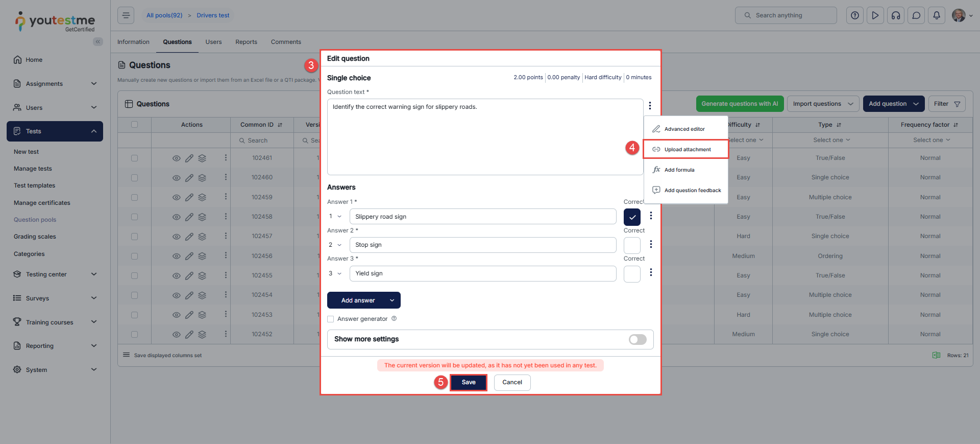Preview question 102460 with eye icon
Screen dimensions: 980x444
(x=176, y=178)
